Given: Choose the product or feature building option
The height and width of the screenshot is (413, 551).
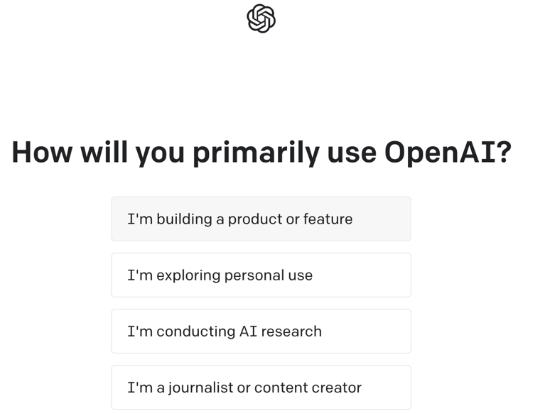Looking at the screenshot, I should point(261,219).
